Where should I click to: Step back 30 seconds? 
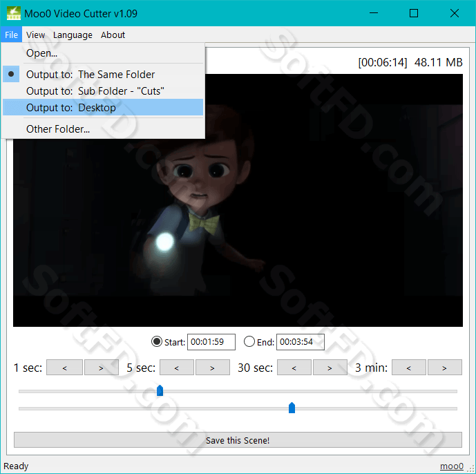[294, 368]
